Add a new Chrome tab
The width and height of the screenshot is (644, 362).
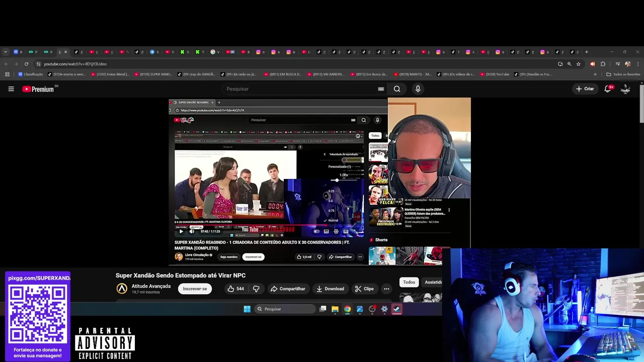pyautogui.click(x=586, y=52)
